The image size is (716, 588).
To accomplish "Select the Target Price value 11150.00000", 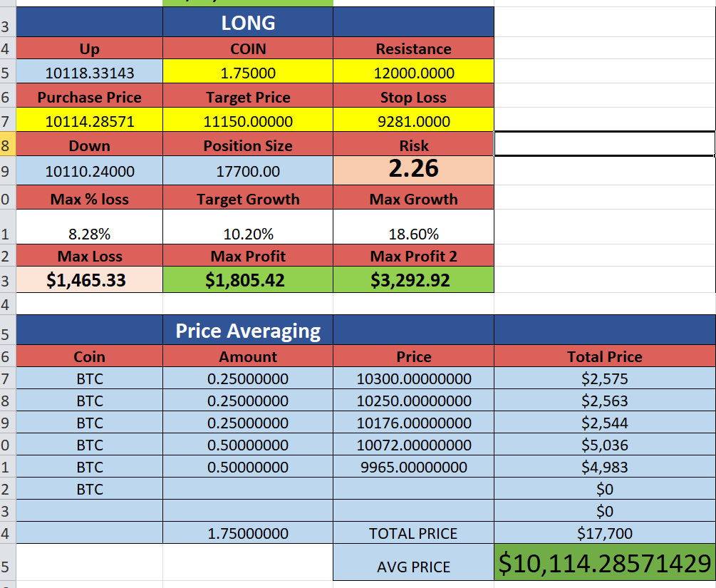I will [x=248, y=120].
